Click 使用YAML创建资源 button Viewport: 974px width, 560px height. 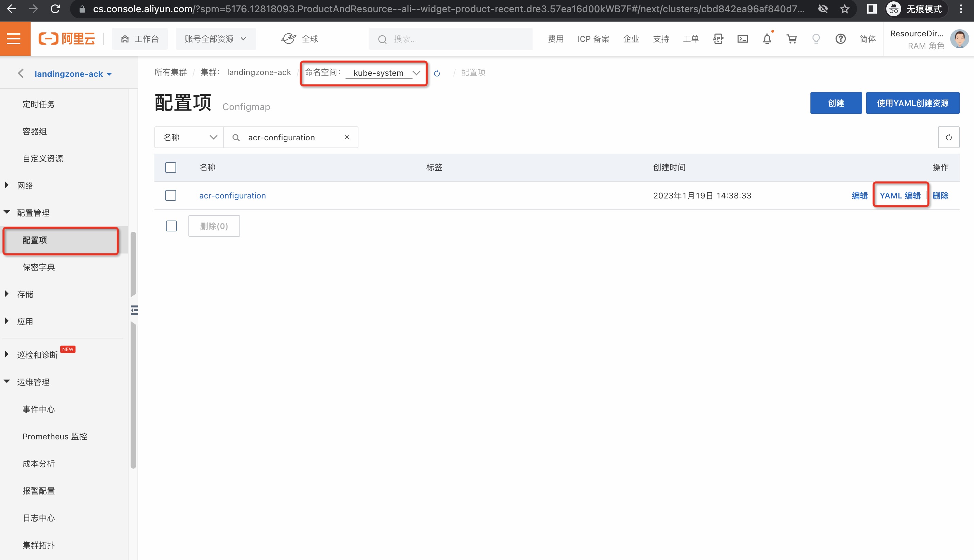(x=912, y=103)
